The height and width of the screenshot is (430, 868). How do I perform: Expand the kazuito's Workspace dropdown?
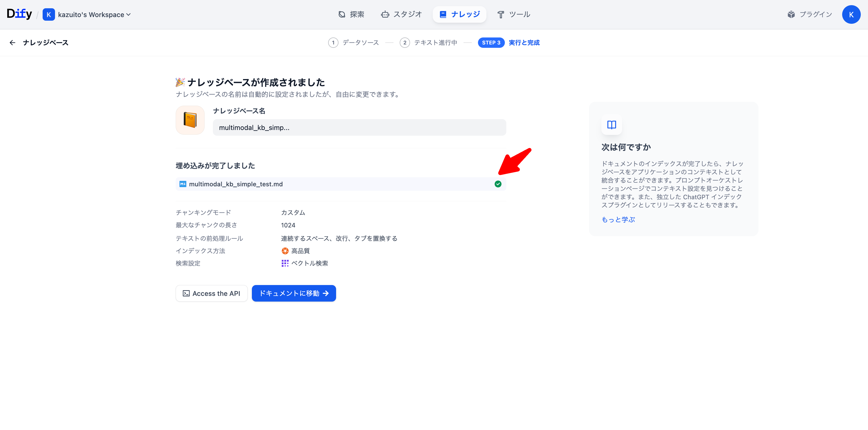coord(94,14)
